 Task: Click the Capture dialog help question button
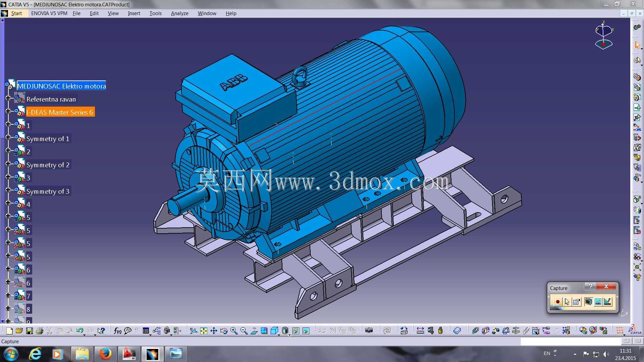[590, 286]
